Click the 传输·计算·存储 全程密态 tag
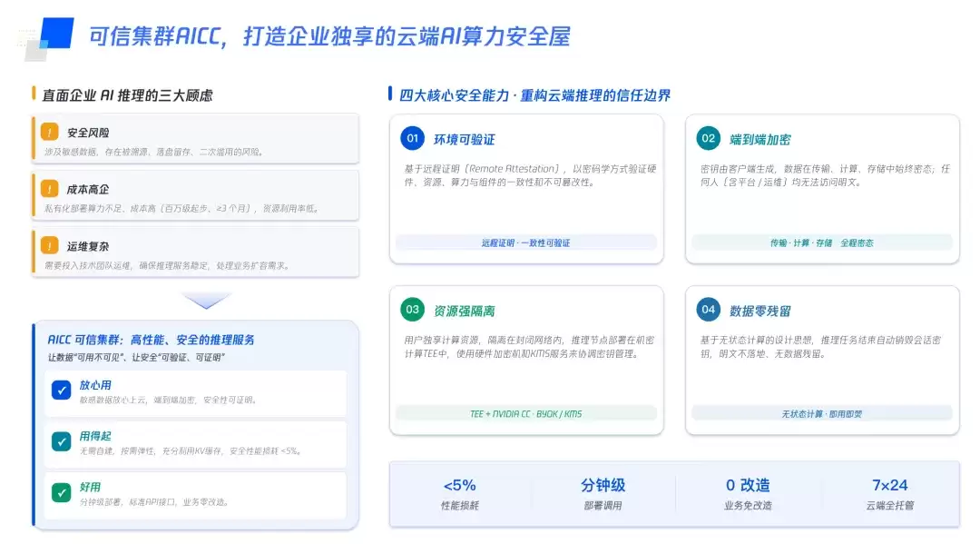The image size is (980, 544). tap(822, 242)
